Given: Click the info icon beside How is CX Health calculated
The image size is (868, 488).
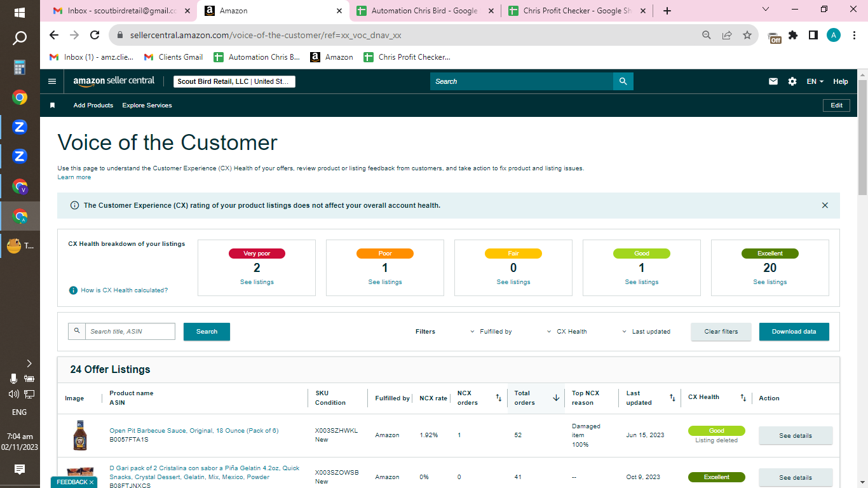Looking at the screenshot, I should (x=73, y=290).
